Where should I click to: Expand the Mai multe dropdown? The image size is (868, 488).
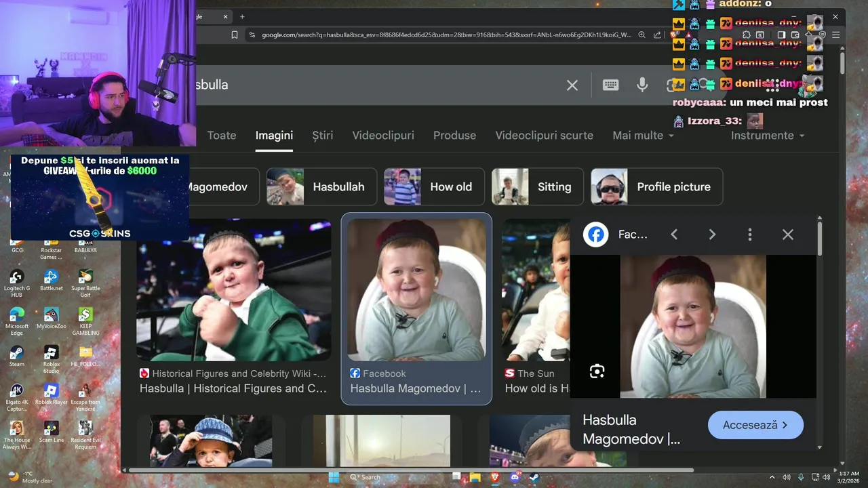(643, 136)
